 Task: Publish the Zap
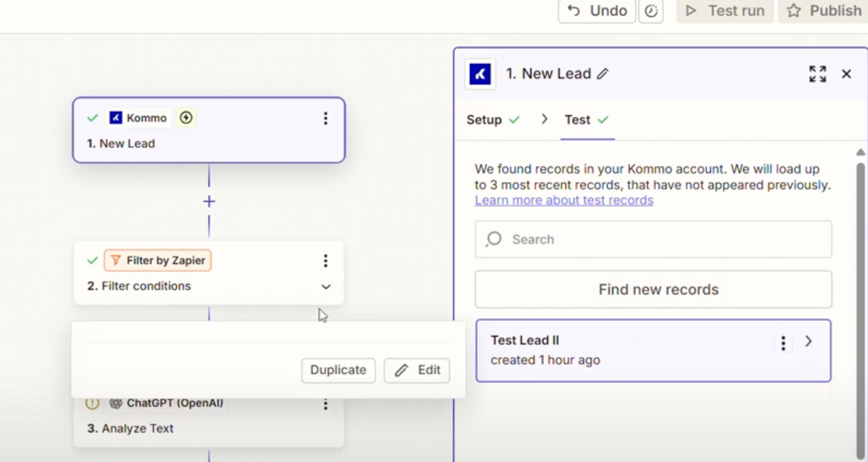pos(823,11)
